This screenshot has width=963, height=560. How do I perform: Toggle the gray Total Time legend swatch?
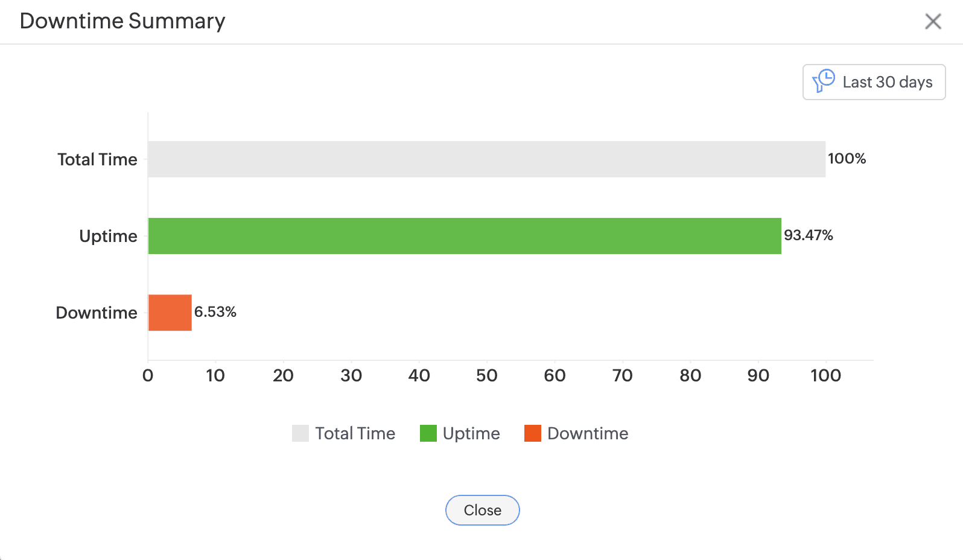point(300,433)
